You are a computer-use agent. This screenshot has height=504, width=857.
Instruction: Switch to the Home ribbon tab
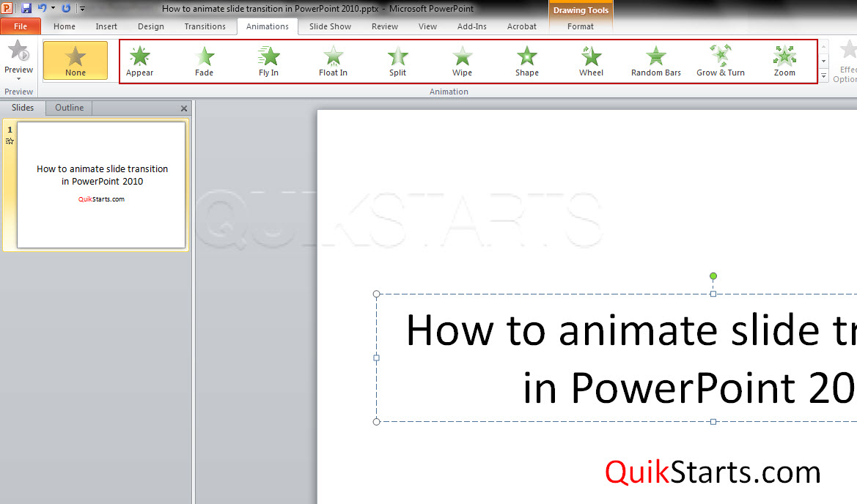click(x=65, y=26)
